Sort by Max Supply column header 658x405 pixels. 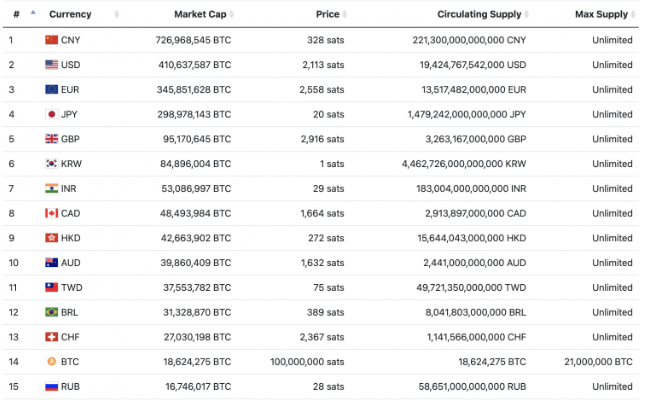603,15
